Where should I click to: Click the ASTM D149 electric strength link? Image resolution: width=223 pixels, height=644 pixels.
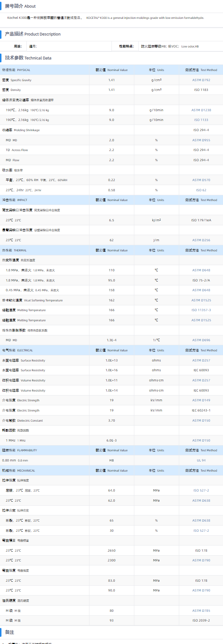(x=201, y=400)
